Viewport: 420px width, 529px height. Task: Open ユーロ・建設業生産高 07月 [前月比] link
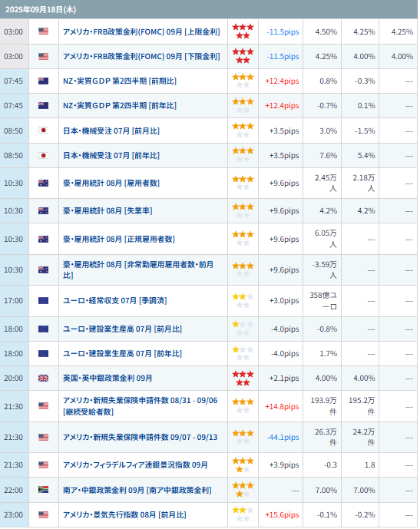(x=122, y=329)
